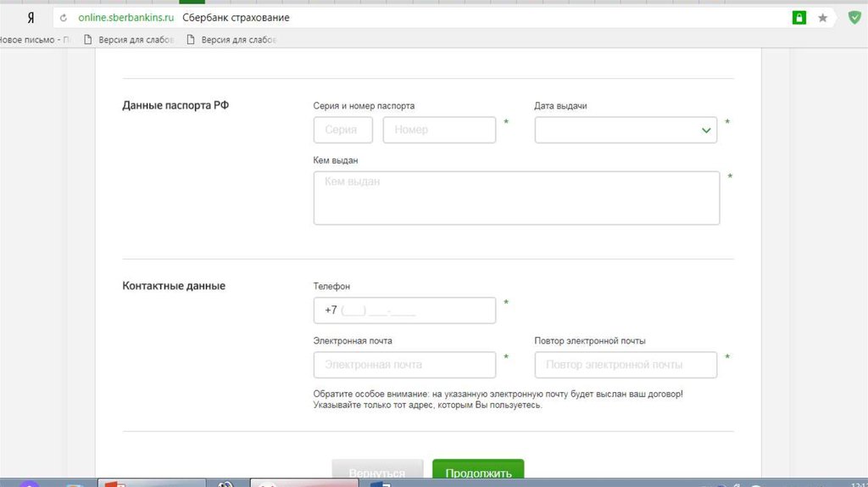Click the "Кем выдан" text area
The width and height of the screenshot is (868, 487).
pyautogui.click(x=516, y=198)
